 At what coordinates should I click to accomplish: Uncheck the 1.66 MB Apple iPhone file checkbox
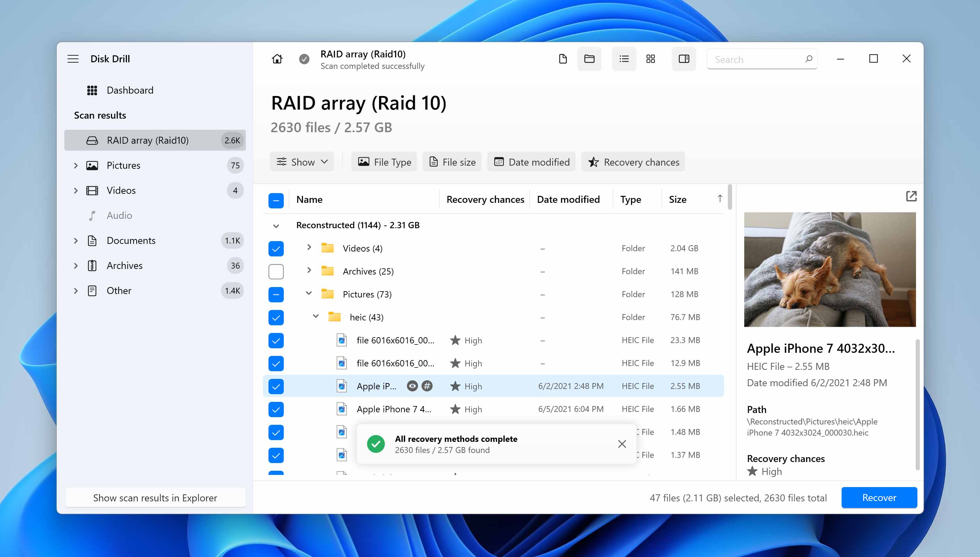tap(276, 409)
